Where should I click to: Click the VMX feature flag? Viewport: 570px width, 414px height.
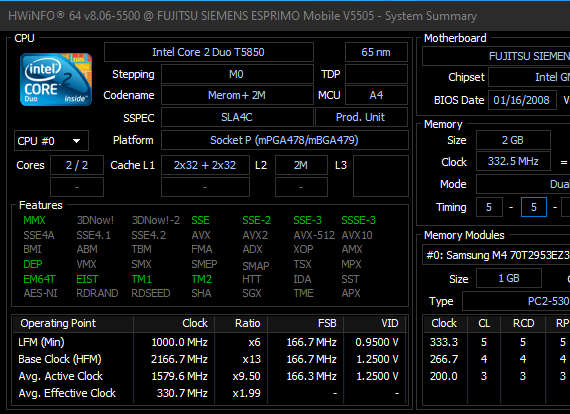click(86, 264)
